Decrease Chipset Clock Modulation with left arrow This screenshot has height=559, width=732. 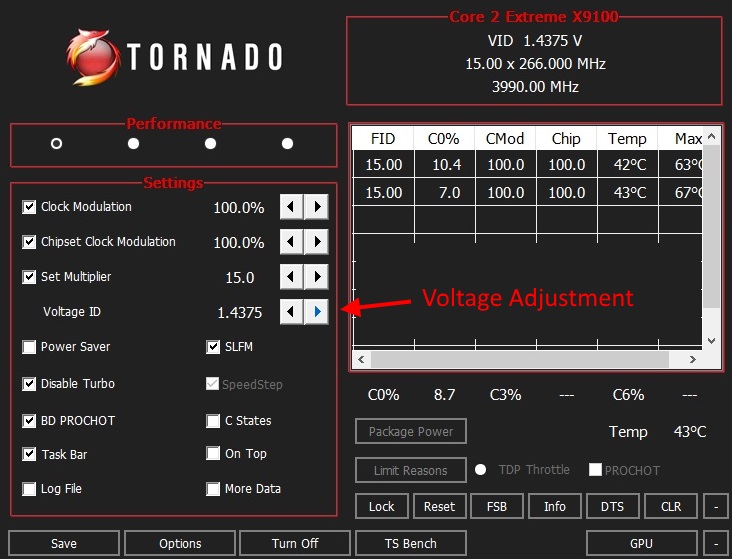tap(291, 241)
